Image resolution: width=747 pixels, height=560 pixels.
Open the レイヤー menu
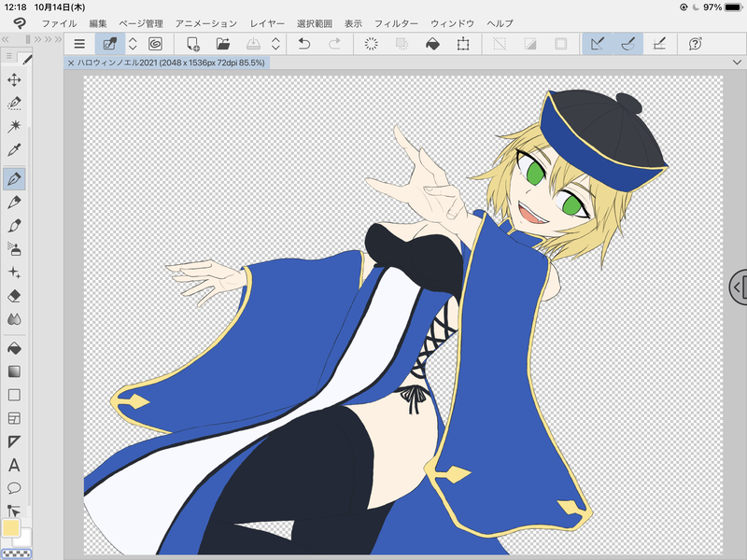[267, 23]
